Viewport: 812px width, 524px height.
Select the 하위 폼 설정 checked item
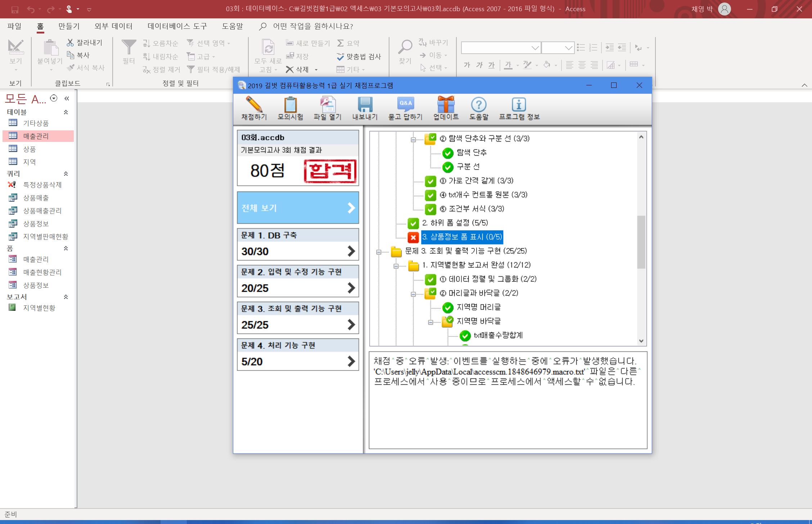[455, 223]
